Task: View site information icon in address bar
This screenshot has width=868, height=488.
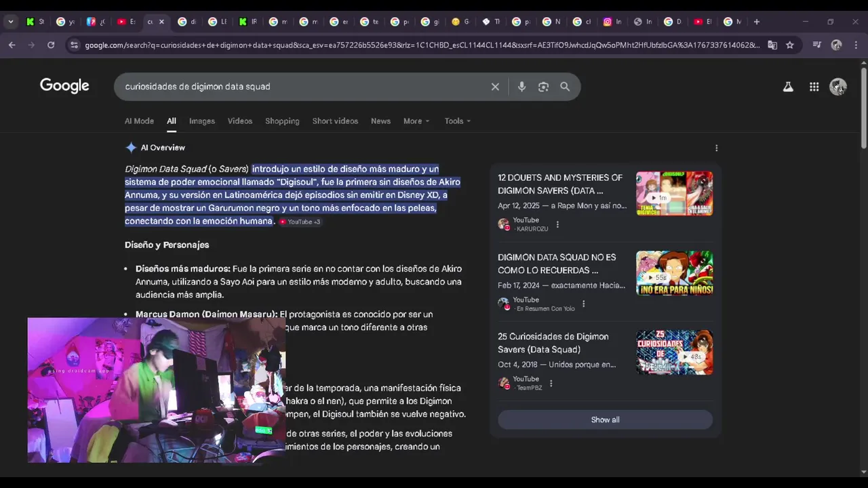Action: pyautogui.click(x=74, y=45)
